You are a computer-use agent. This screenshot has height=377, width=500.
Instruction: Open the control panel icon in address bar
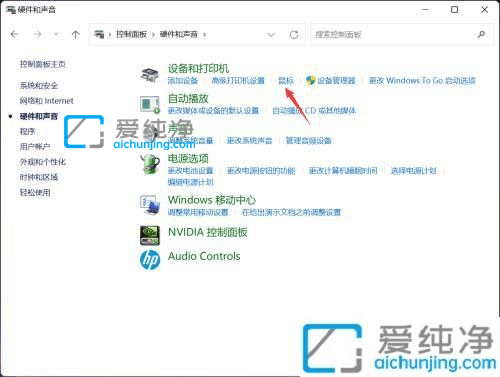(x=99, y=34)
